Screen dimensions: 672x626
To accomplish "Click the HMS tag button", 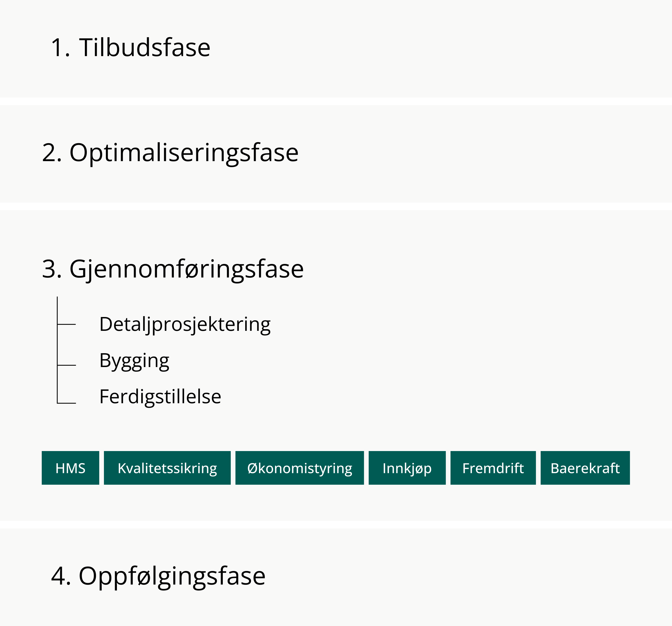I will pyautogui.click(x=70, y=468).
